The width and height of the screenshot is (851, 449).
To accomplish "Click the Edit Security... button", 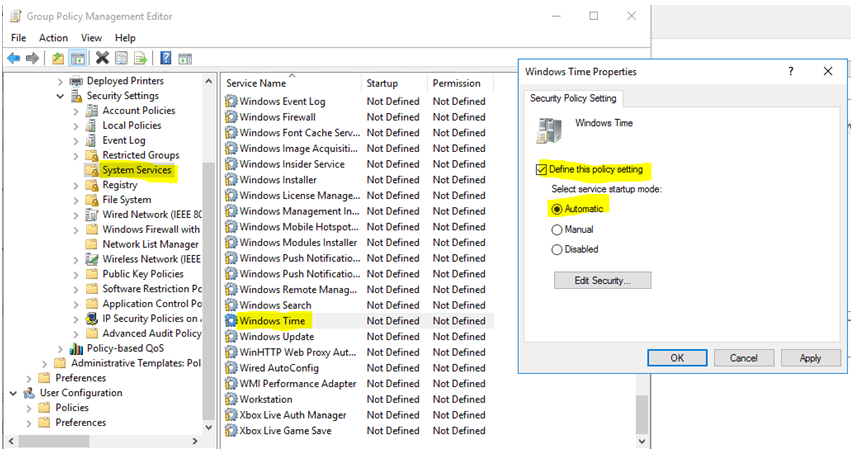I will tap(602, 281).
